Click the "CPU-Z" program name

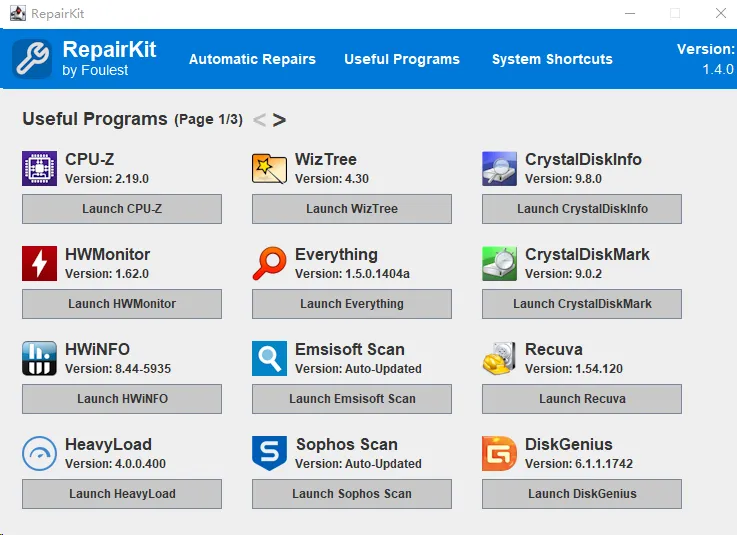click(90, 159)
